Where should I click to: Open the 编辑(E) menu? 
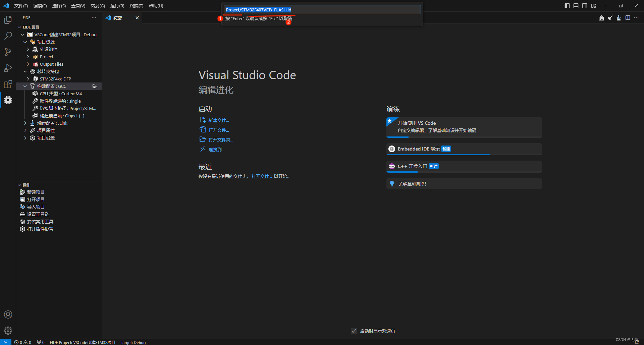[x=40, y=6]
